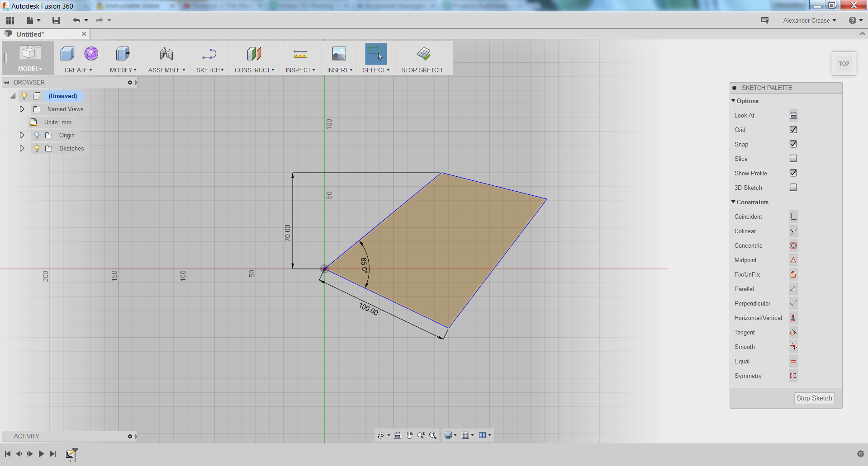868x466 pixels.
Task: Choose the Concentric constraint icon
Action: [x=793, y=245]
